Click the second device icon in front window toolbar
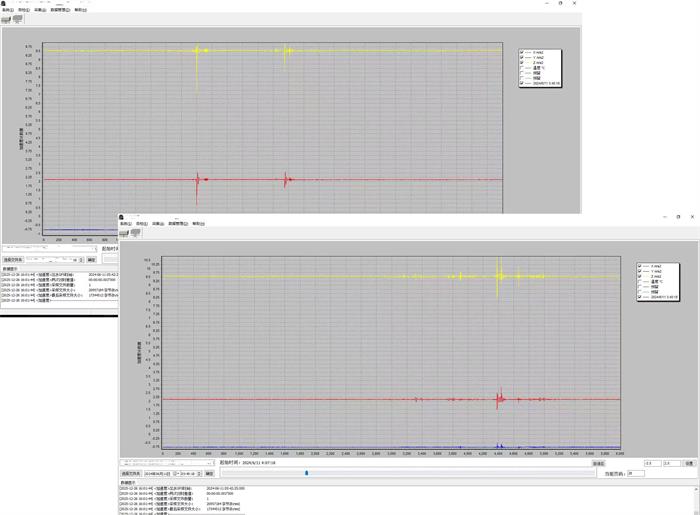700x515 pixels. pyautogui.click(x=136, y=233)
